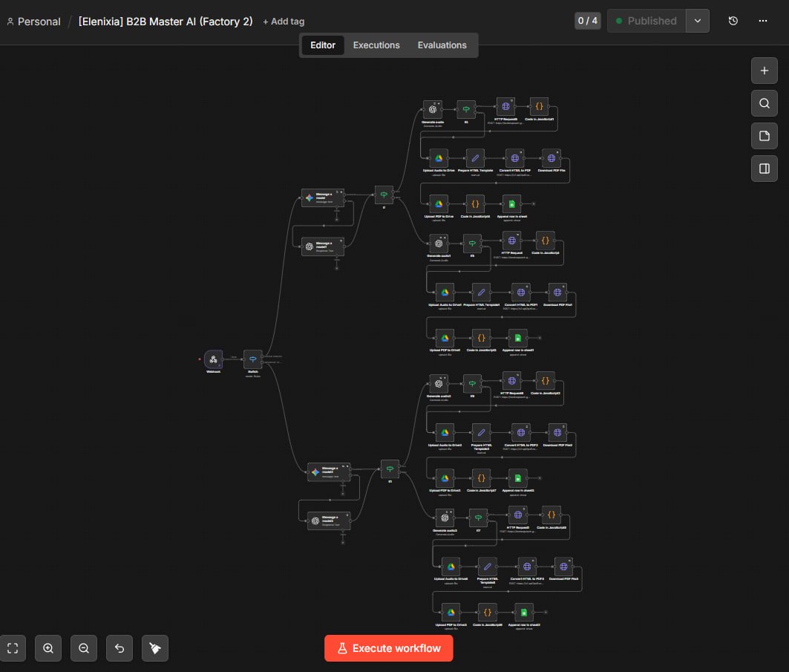
Task: Select the 'Generate audio' OpenAI node
Action: [432, 109]
